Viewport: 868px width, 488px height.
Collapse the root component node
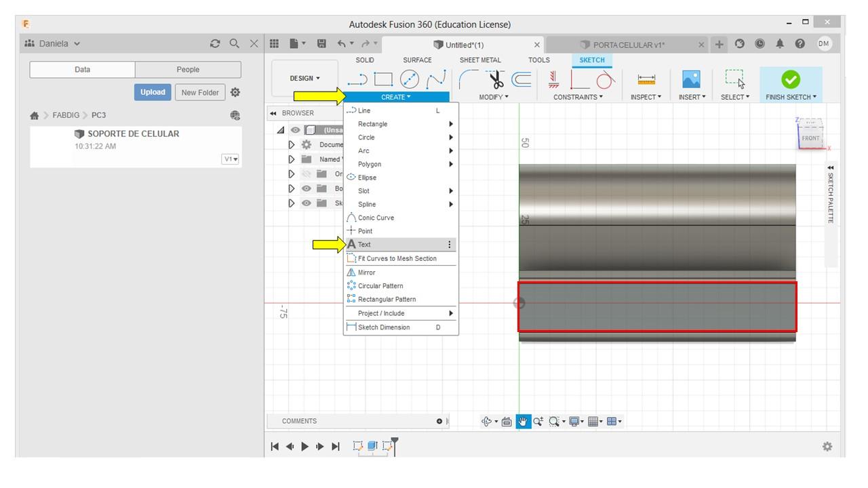pyautogui.click(x=281, y=130)
